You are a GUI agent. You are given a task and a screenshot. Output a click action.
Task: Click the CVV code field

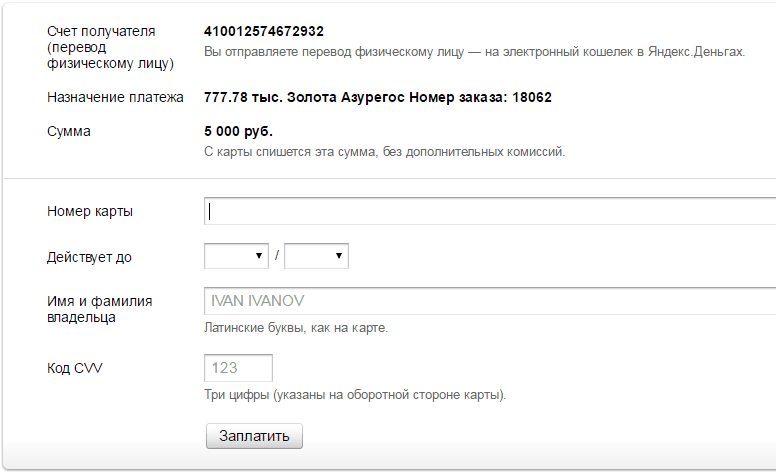click(238, 368)
